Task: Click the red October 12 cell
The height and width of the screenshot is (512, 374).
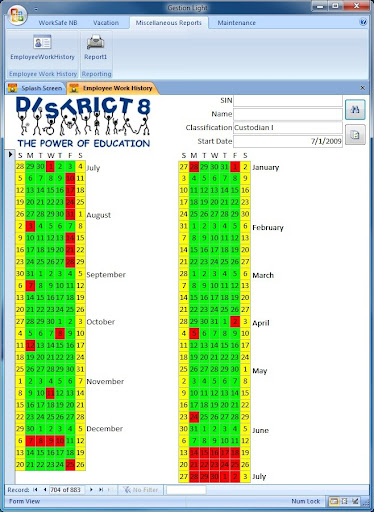Action: [x=30, y=345]
